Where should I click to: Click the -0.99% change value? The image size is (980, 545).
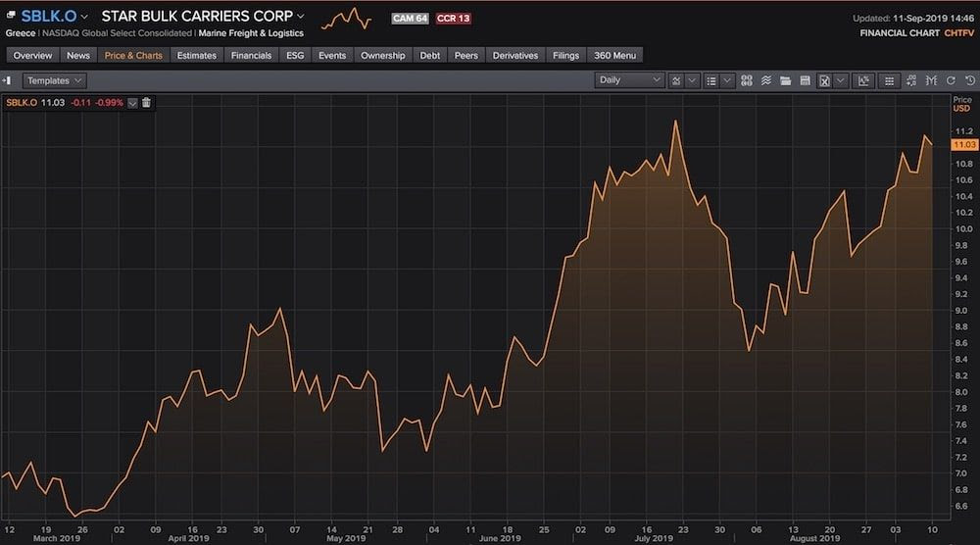click(x=109, y=103)
